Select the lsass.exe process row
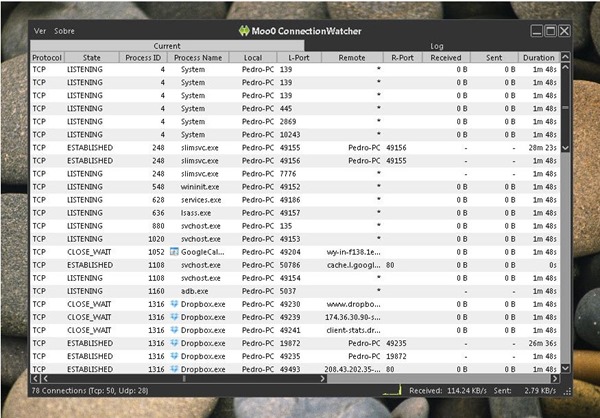 (295, 213)
